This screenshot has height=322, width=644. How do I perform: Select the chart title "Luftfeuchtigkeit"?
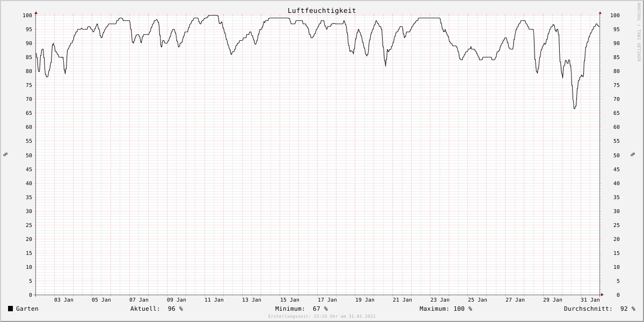point(321,11)
